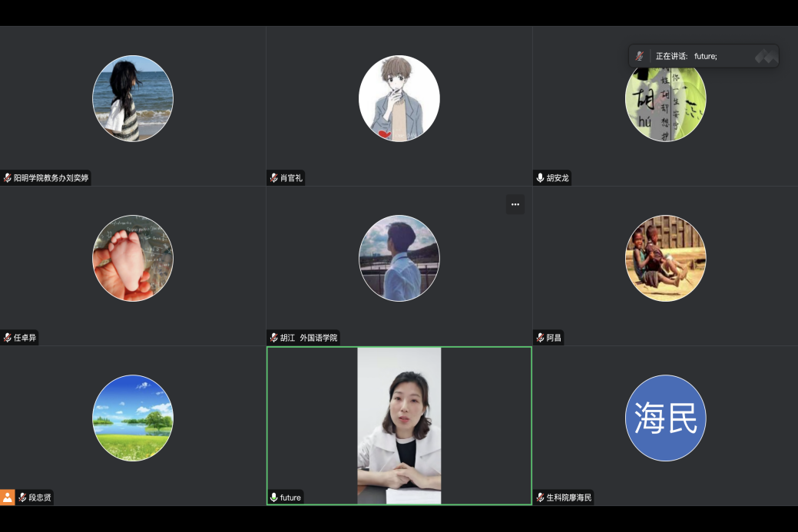Screen dimensions: 798x532
Task: Click the baby foot avatar of 任卓异
Action: (x=133, y=258)
